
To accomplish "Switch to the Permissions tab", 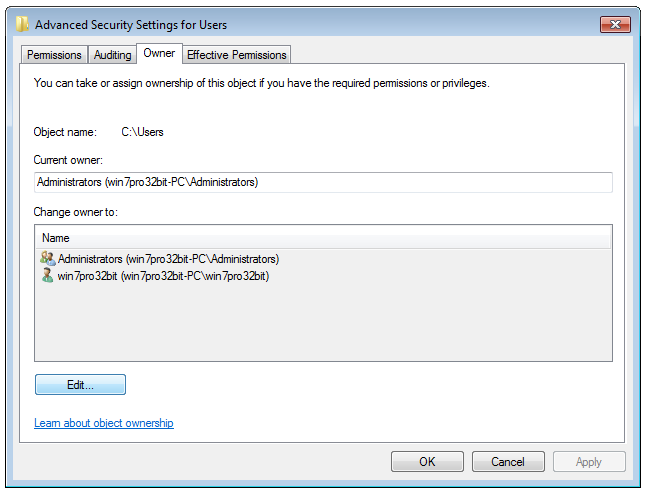I will pyautogui.click(x=54, y=55).
